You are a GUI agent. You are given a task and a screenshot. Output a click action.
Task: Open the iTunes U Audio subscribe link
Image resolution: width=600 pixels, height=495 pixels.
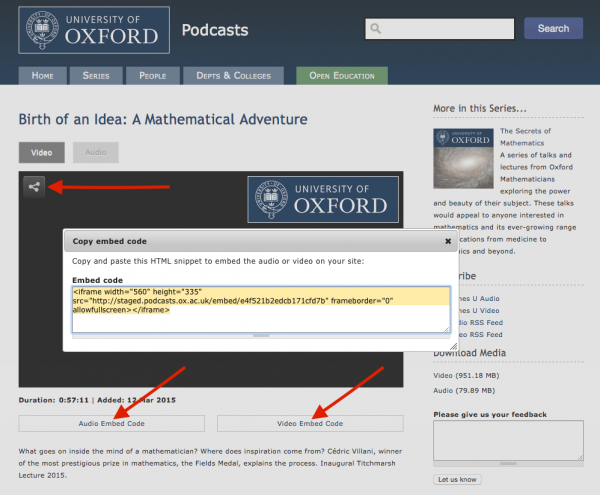(x=479, y=298)
